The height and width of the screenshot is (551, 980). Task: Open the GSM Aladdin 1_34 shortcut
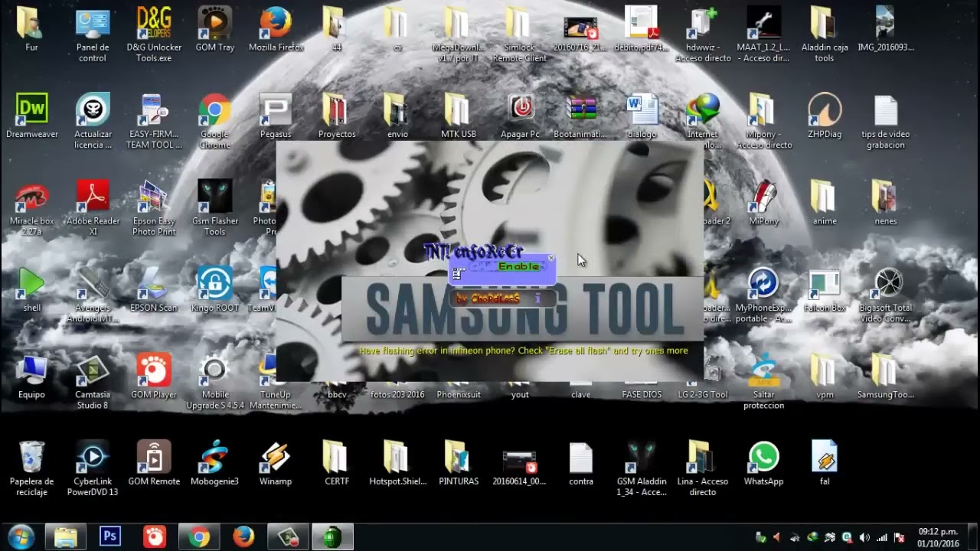point(642,469)
